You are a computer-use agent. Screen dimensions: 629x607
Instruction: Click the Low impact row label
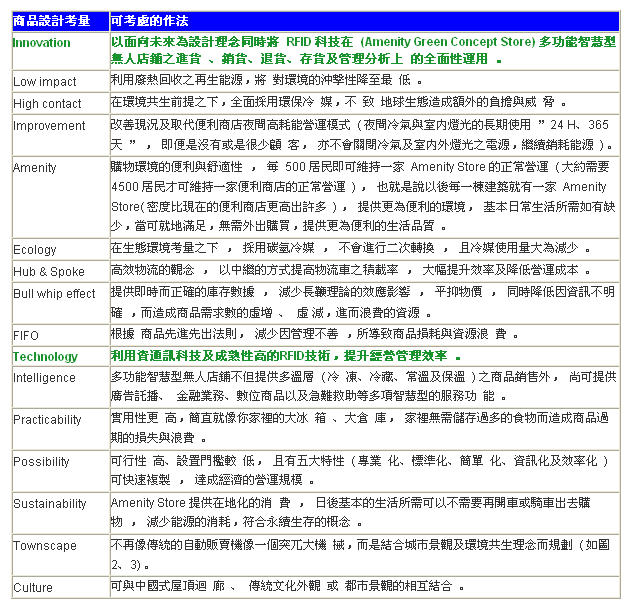(x=44, y=82)
